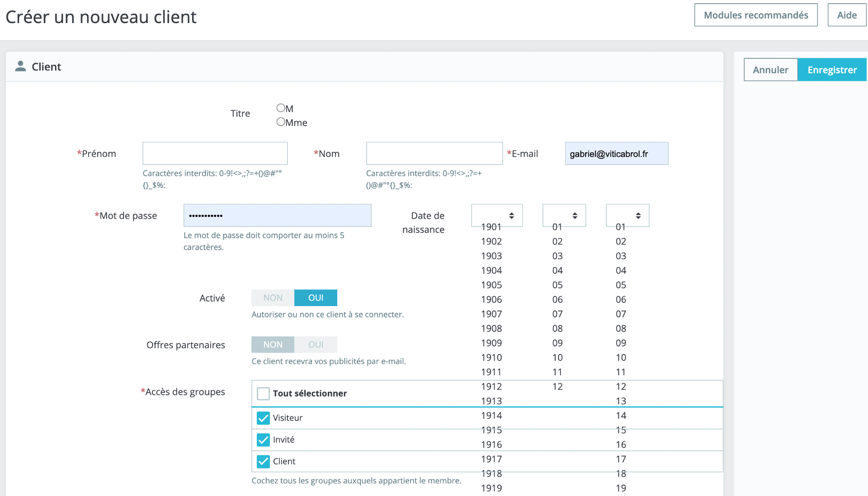
Task: Uncheck the Visiteur group checkbox
Action: tap(263, 418)
